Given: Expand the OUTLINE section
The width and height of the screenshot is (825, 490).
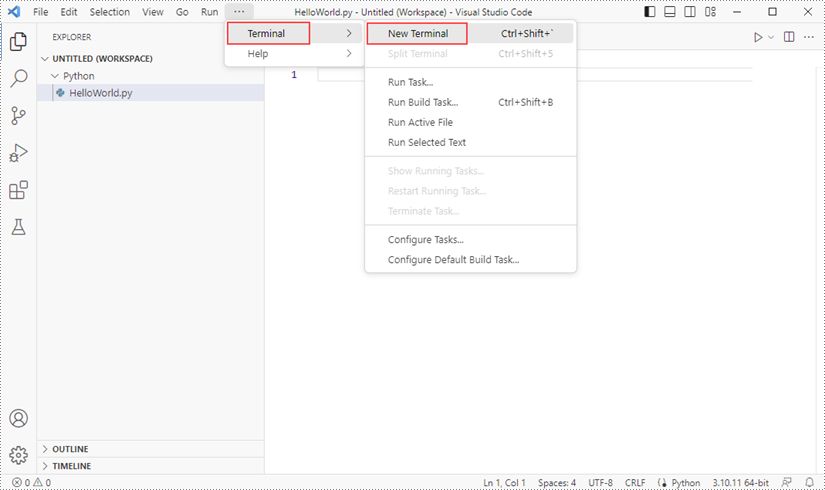Looking at the screenshot, I should pyautogui.click(x=150, y=449).
